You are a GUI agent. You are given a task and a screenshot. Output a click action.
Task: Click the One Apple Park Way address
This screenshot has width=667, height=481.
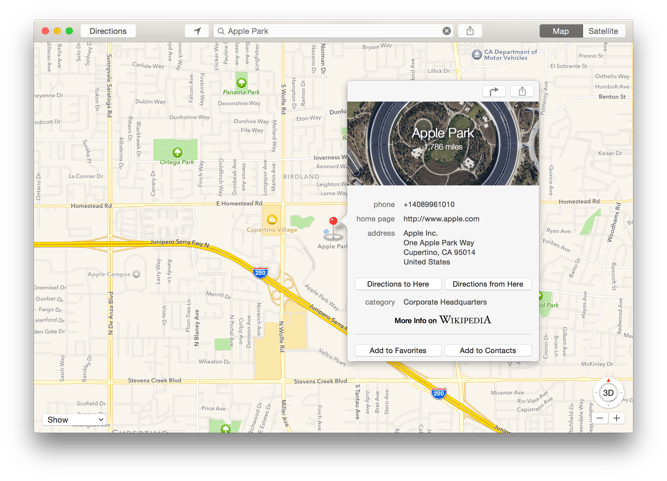pos(439,243)
